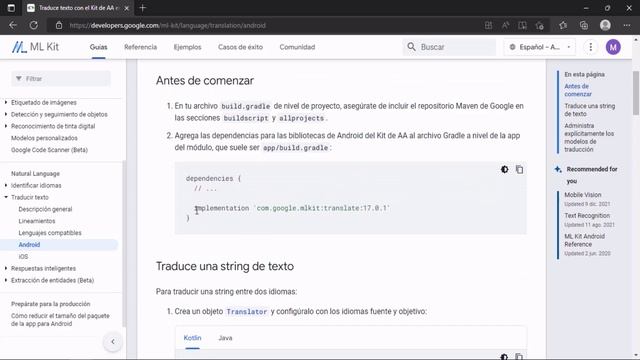Jump to Traduce una string de texto

[589, 110]
